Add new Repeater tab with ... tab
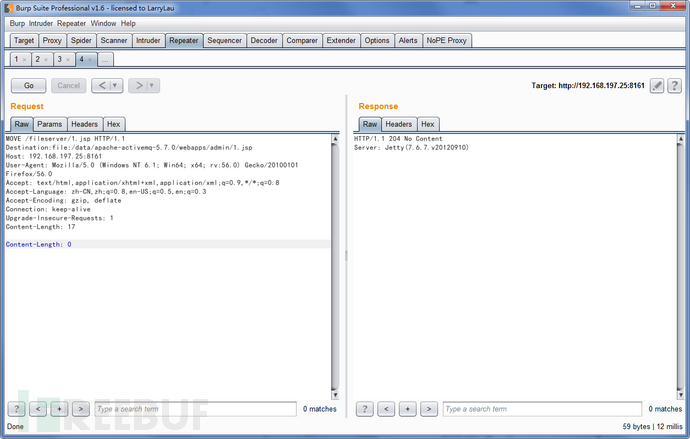690x439 pixels. [105, 60]
